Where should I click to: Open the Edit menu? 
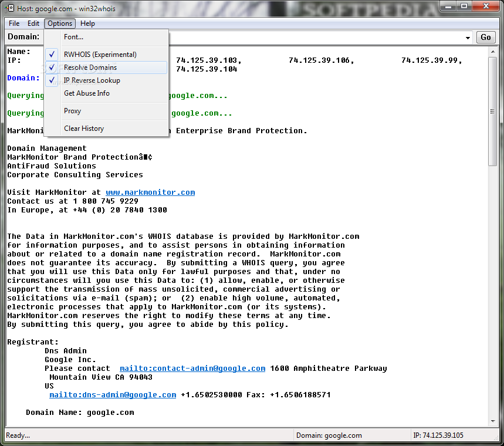click(33, 23)
